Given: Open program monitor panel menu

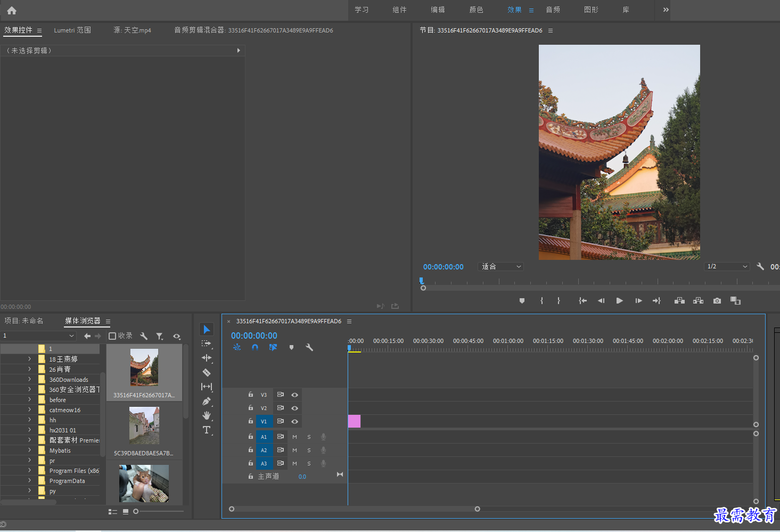Looking at the screenshot, I should (x=551, y=30).
